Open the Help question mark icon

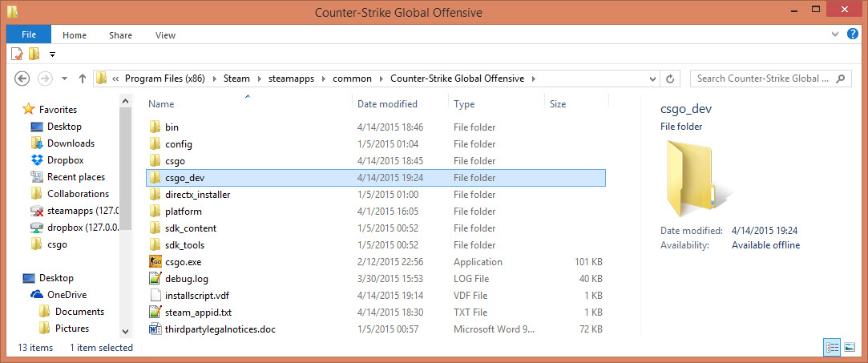coord(853,34)
